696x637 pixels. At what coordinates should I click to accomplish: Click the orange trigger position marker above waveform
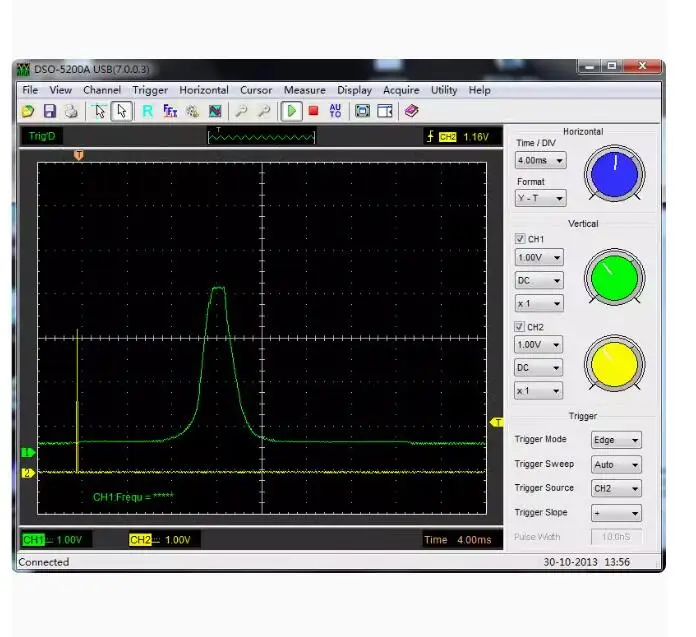pyautogui.click(x=79, y=155)
